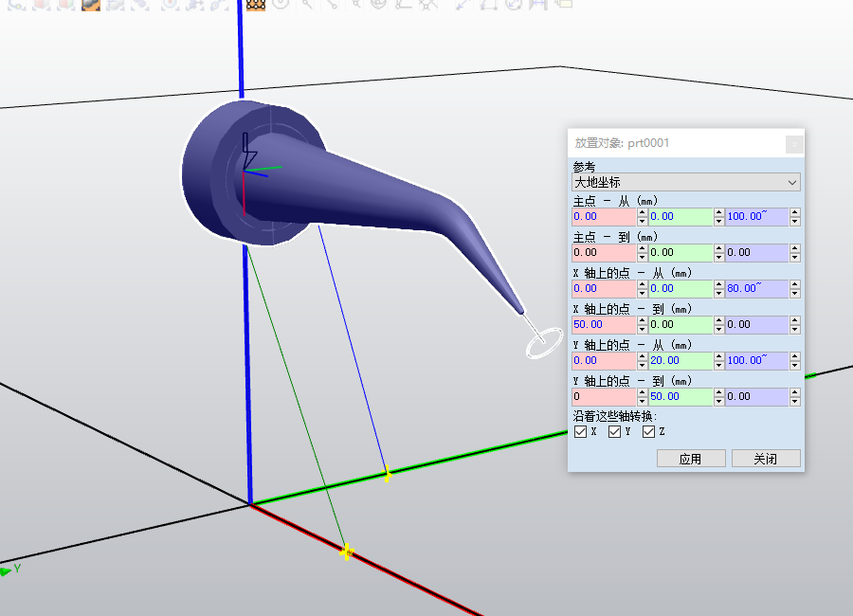Image resolution: width=853 pixels, height=616 pixels.
Task: Decrease 主点 - 从 Y value with down arrow
Action: click(x=719, y=221)
